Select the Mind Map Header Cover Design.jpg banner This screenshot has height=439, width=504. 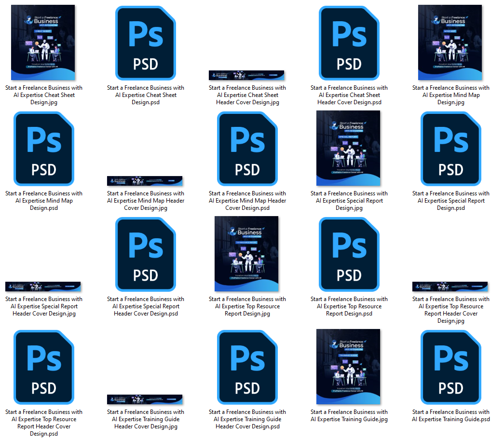pos(145,181)
